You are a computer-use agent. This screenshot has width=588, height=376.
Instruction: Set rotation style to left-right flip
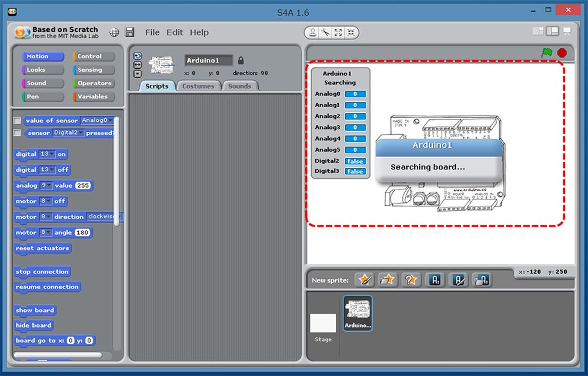point(138,65)
